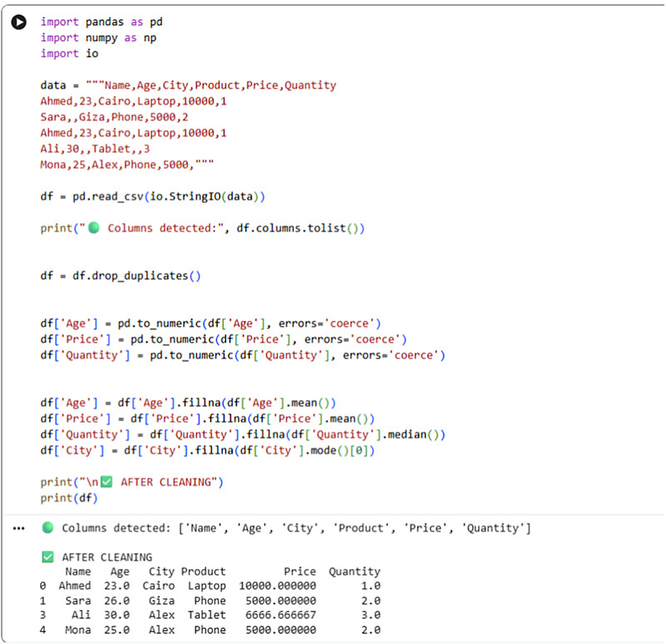Click the 'Price' column header in output
666x644 pixels.
pos(300,572)
